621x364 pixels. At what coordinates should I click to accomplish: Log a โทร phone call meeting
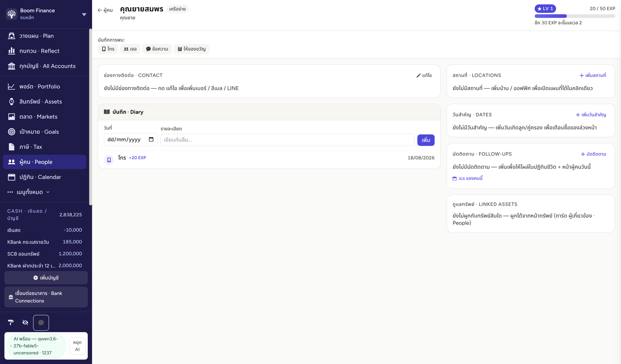pos(108,49)
